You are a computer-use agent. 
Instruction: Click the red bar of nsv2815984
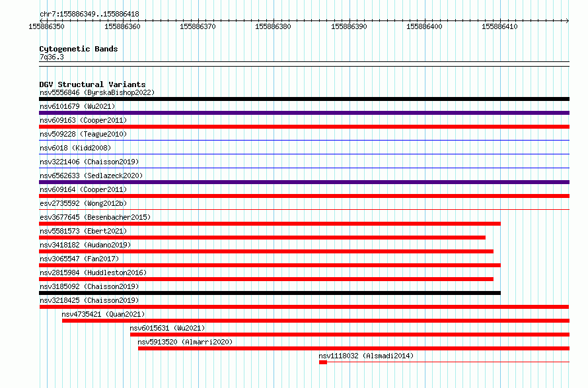click(x=266, y=279)
